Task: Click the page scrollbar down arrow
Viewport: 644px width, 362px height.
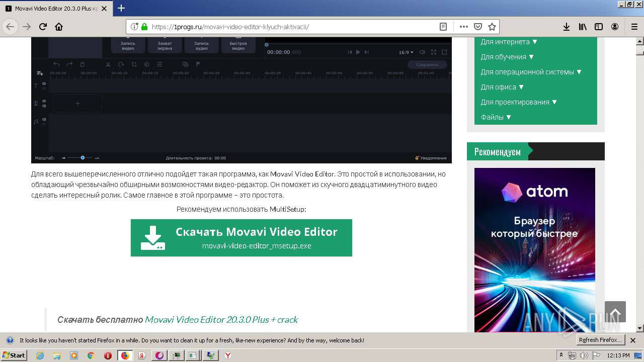Action: (639, 328)
